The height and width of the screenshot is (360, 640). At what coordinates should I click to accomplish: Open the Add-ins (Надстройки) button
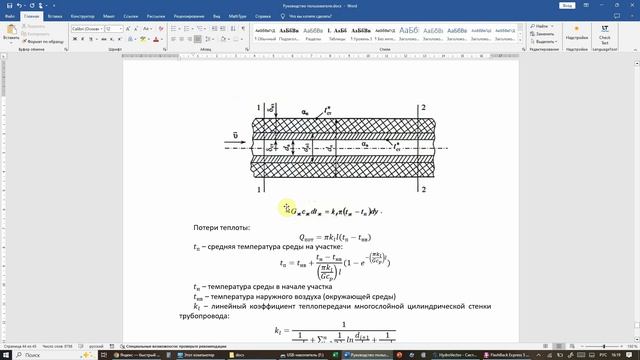pos(577,33)
